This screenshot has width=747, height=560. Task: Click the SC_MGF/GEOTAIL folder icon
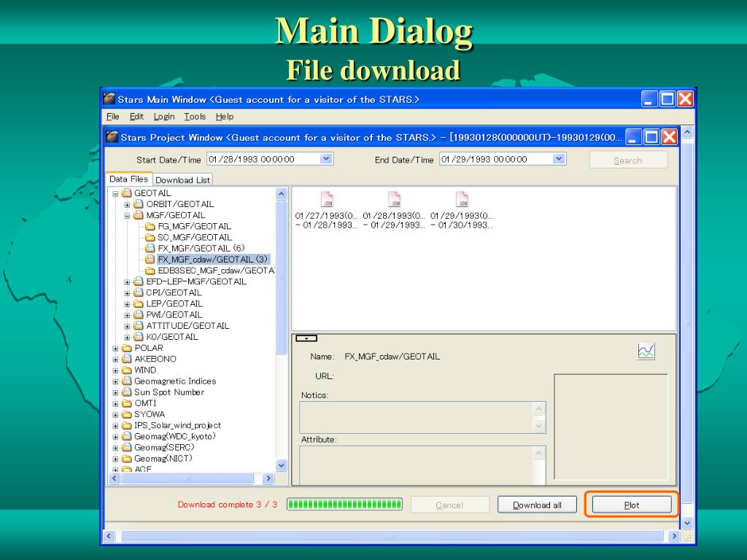[150, 237]
